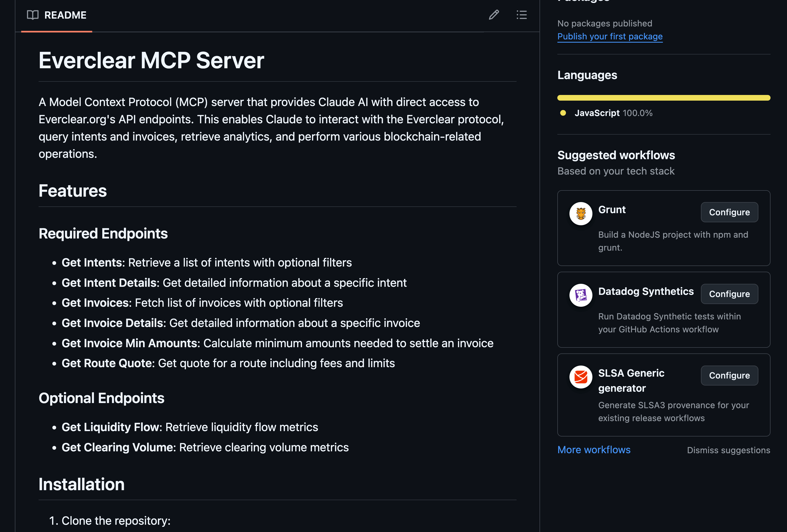Click the Everclear MCP Server heading
Image resolution: width=787 pixels, height=532 pixels.
point(151,61)
